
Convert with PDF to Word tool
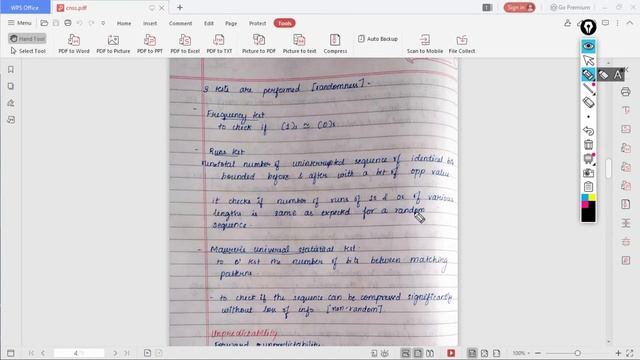point(73,44)
